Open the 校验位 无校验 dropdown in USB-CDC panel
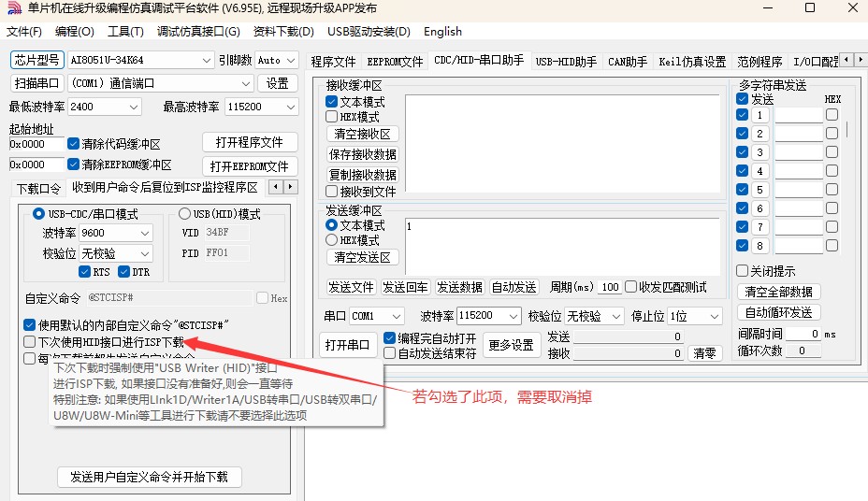This screenshot has width=868, height=501. click(x=144, y=253)
